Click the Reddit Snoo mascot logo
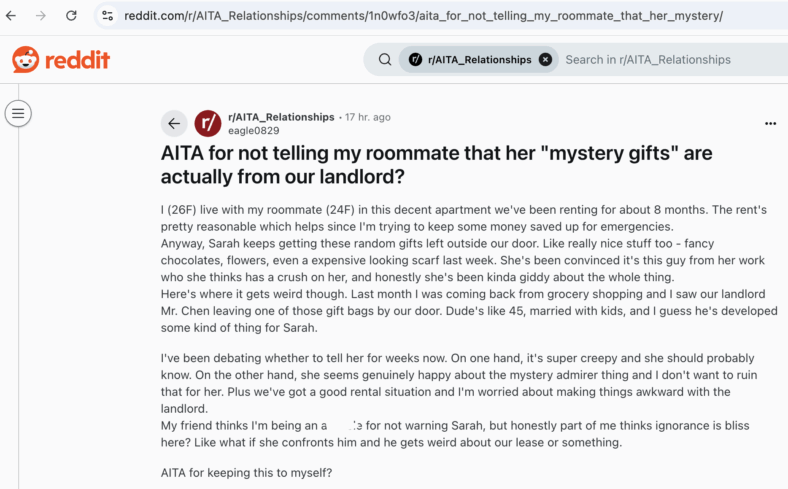Viewport: 788px width, 489px height. tap(26, 60)
